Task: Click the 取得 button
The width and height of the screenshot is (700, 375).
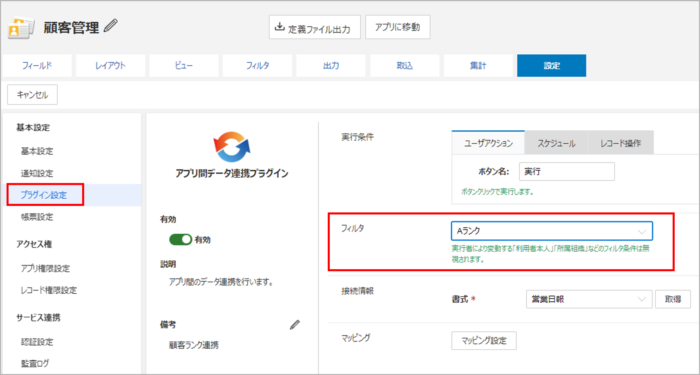Action: tap(673, 299)
